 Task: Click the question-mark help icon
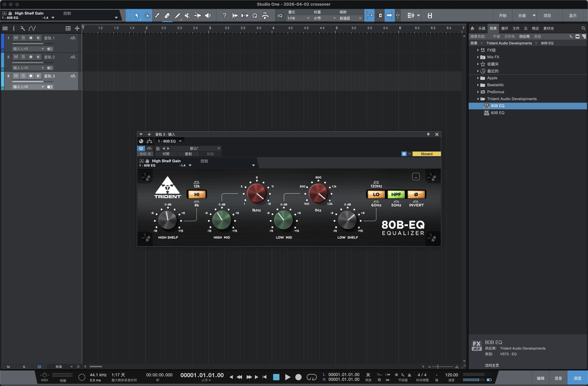point(224,16)
